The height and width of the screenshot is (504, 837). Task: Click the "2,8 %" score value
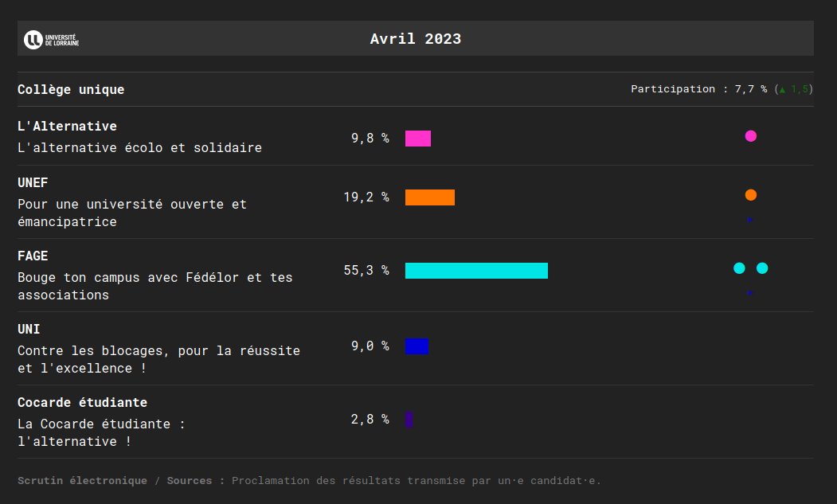[x=370, y=419]
